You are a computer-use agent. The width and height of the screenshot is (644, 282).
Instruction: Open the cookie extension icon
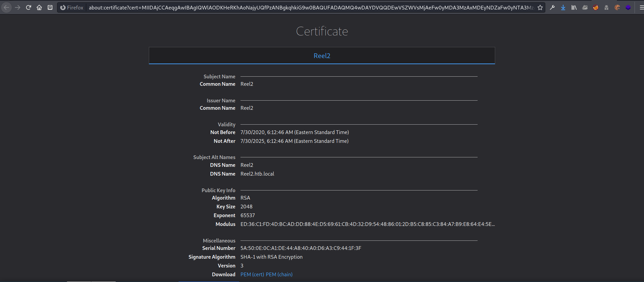click(617, 7)
